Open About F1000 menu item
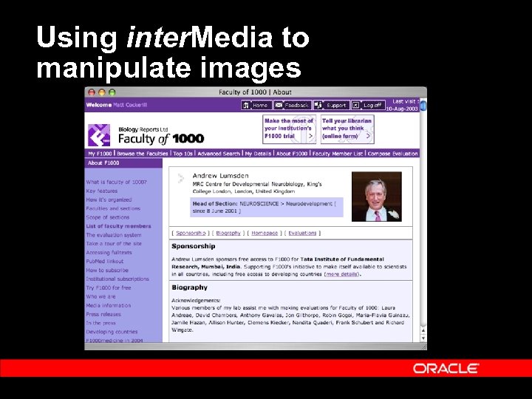 coord(292,154)
